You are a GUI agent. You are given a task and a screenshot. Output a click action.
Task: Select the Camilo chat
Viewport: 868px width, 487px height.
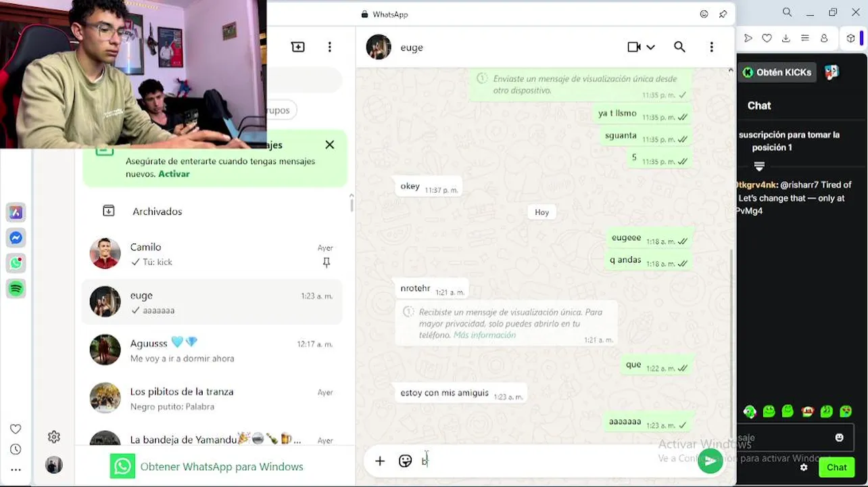click(x=212, y=254)
